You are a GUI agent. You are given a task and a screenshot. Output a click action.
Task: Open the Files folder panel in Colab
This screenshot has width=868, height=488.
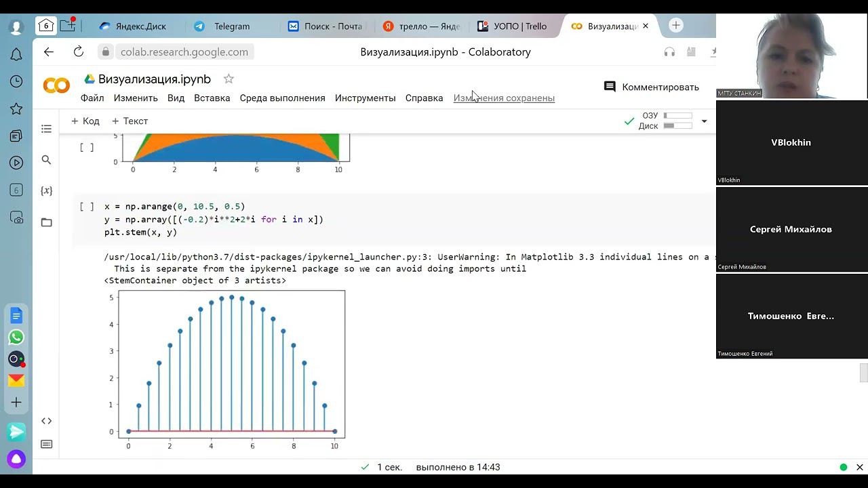46,222
